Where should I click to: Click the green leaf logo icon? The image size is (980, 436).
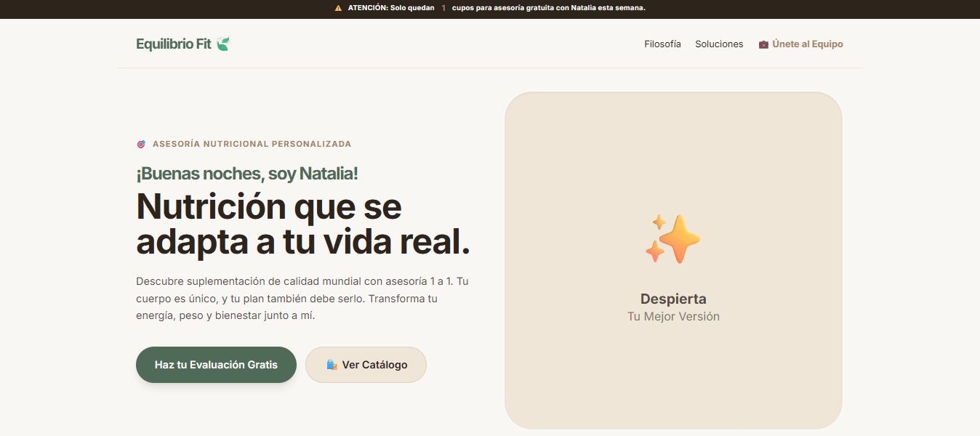[223, 44]
